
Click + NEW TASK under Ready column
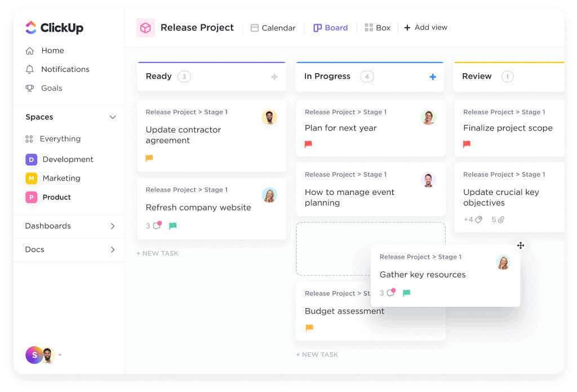click(157, 253)
